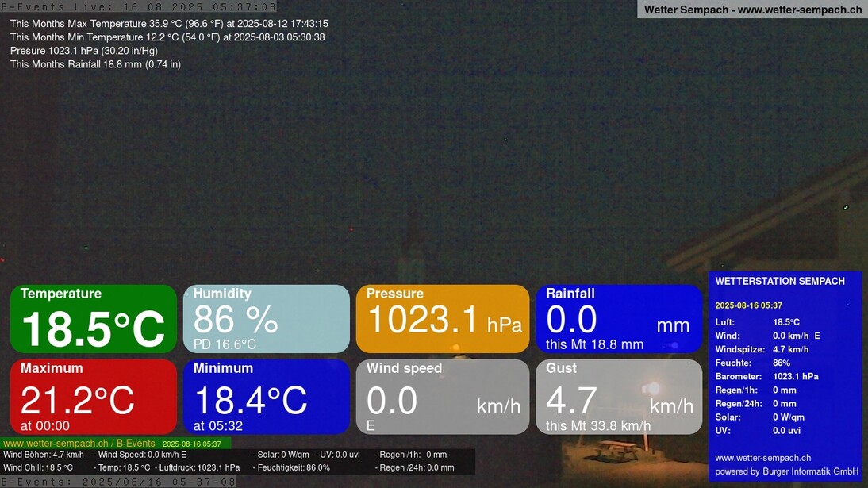This screenshot has height=488, width=868.
Task: Click the blue Minimum 18.4°C card
Action: [267, 397]
